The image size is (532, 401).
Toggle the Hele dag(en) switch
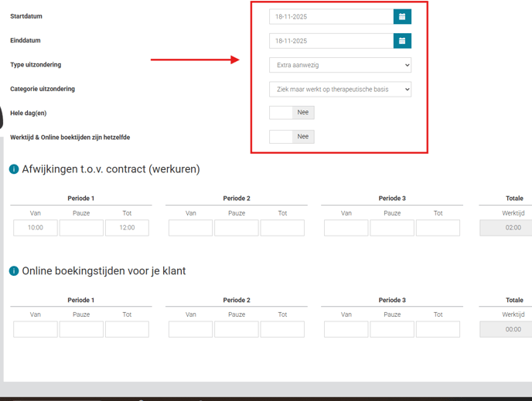coord(292,113)
